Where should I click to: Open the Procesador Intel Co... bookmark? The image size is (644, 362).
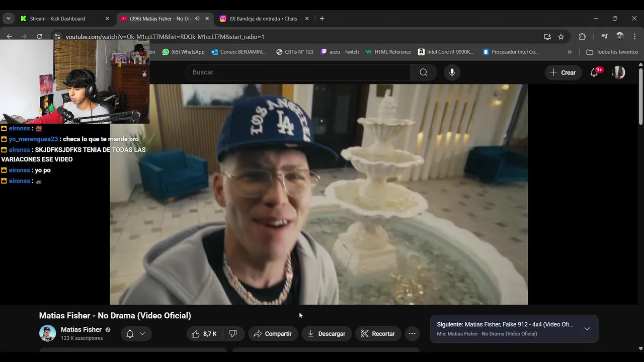pyautogui.click(x=511, y=52)
